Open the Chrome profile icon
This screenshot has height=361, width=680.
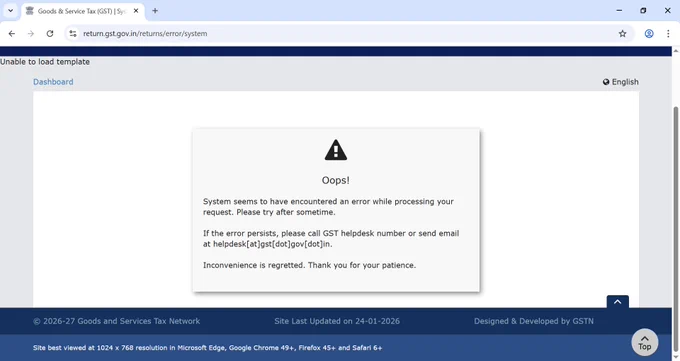pyautogui.click(x=649, y=33)
